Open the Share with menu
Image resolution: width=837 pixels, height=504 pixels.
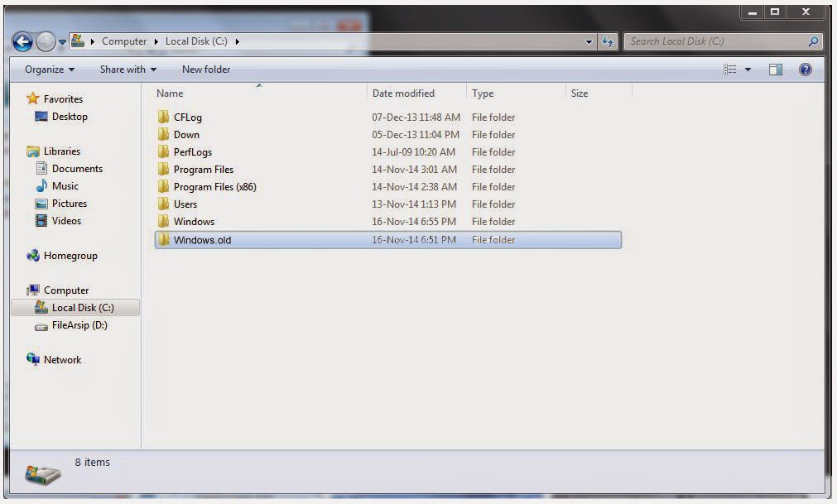pyautogui.click(x=128, y=70)
